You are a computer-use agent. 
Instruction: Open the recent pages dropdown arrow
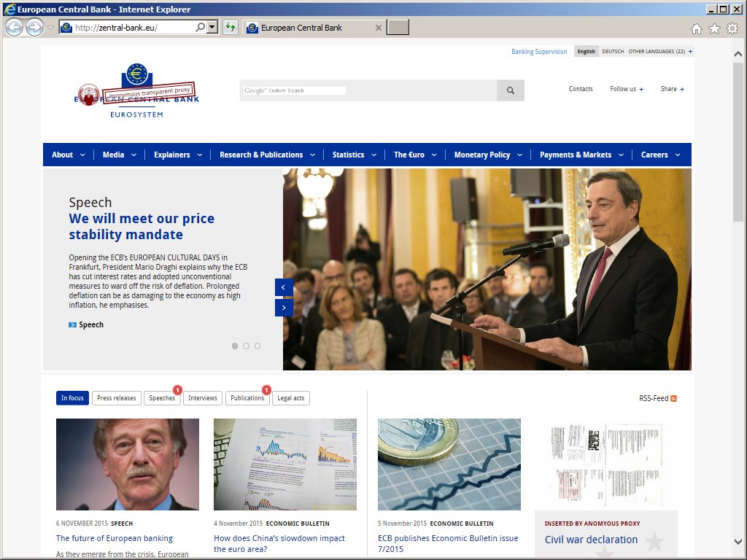pyautogui.click(x=50, y=28)
